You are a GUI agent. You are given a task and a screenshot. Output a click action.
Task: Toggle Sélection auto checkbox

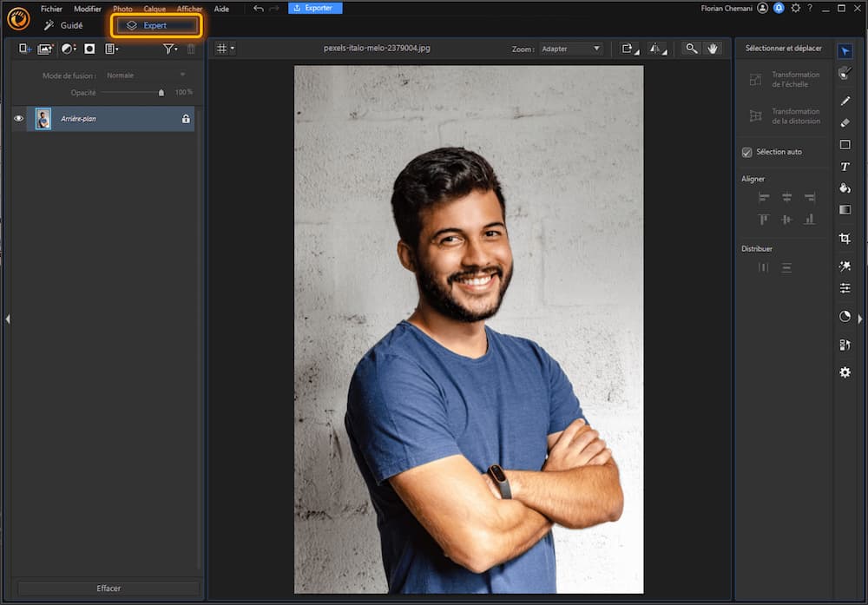[x=746, y=152]
